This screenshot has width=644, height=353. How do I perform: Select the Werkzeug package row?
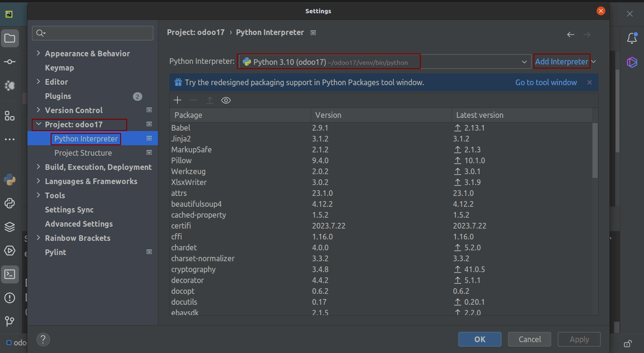381,171
